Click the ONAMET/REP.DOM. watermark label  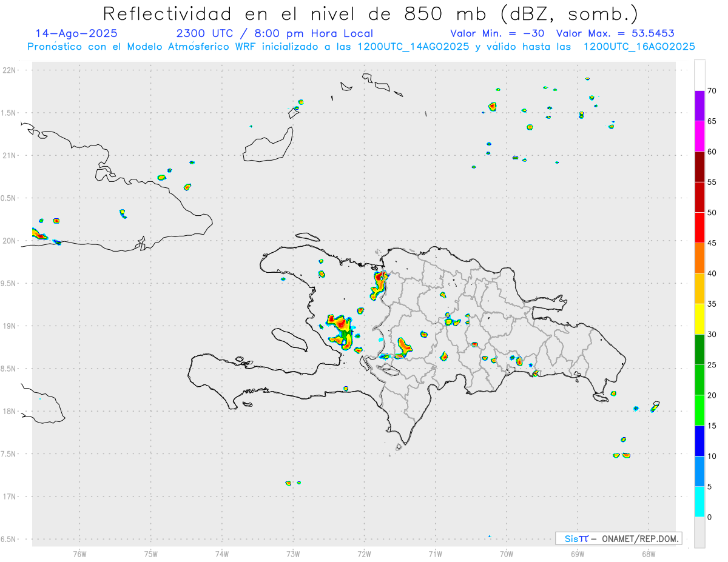coord(618,538)
